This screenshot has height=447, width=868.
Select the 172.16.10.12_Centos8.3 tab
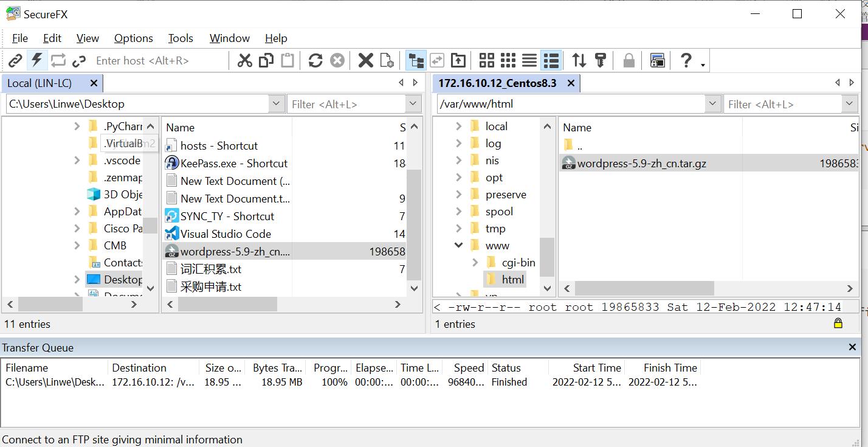pyautogui.click(x=497, y=83)
